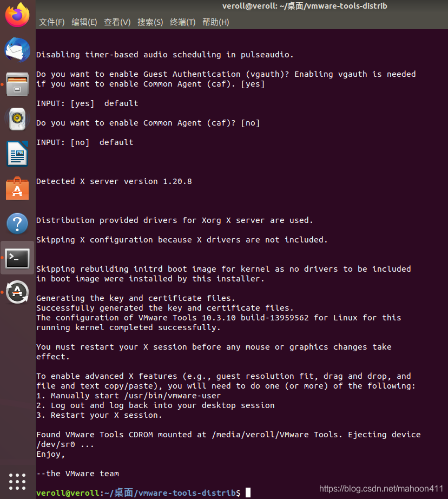448x499 pixels.
Task: Open the 编辑(E) menu
Action: click(84, 22)
